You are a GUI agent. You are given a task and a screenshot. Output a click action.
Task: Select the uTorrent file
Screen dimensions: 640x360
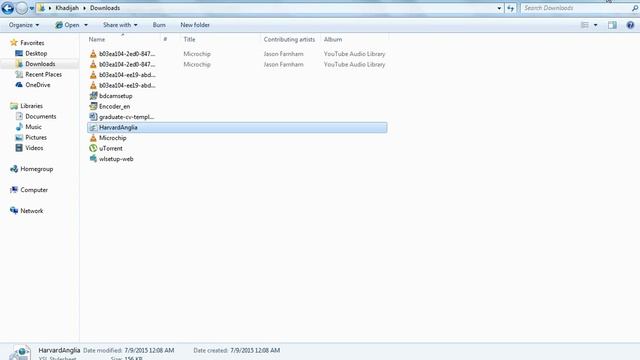[111, 149]
